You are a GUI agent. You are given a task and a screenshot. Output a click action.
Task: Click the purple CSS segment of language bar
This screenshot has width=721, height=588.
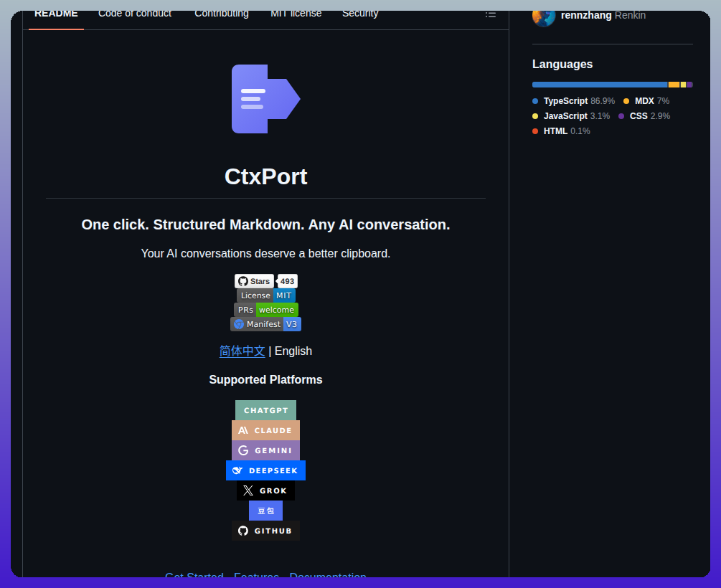pos(689,85)
